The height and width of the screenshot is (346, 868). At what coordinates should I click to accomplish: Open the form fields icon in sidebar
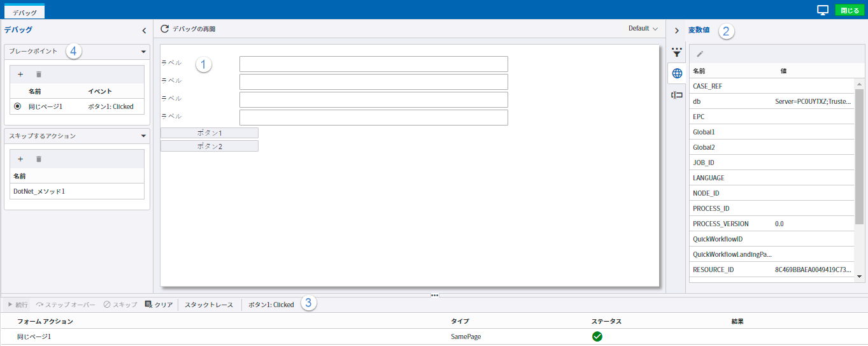click(677, 95)
